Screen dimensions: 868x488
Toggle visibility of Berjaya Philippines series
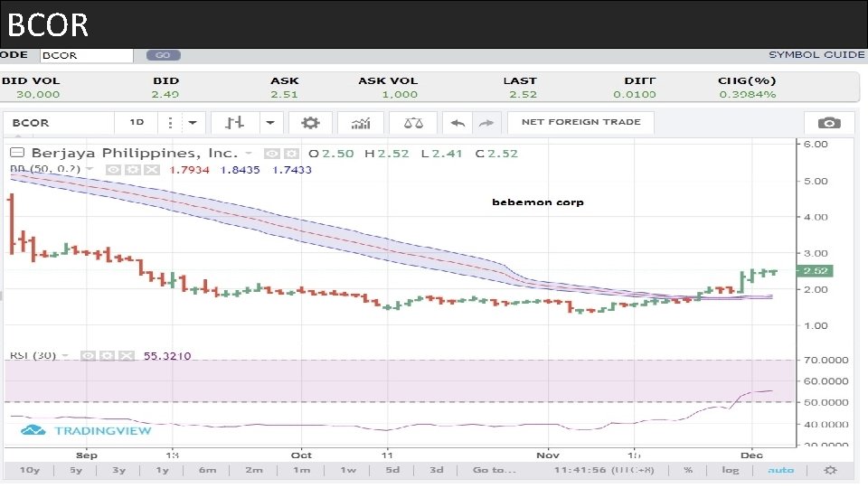[271, 154]
